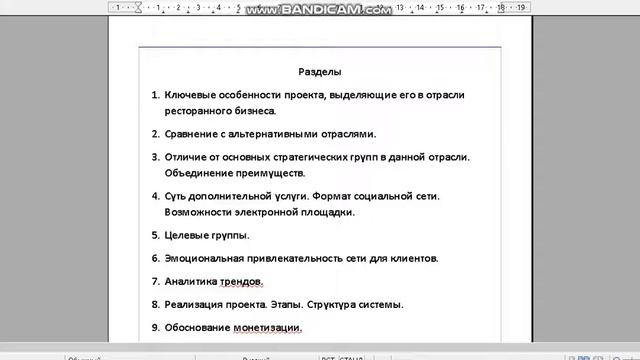
Task: Click line 'Суть дополнительной услуги. Формат социальной сети.'
Action: [302, 196]
